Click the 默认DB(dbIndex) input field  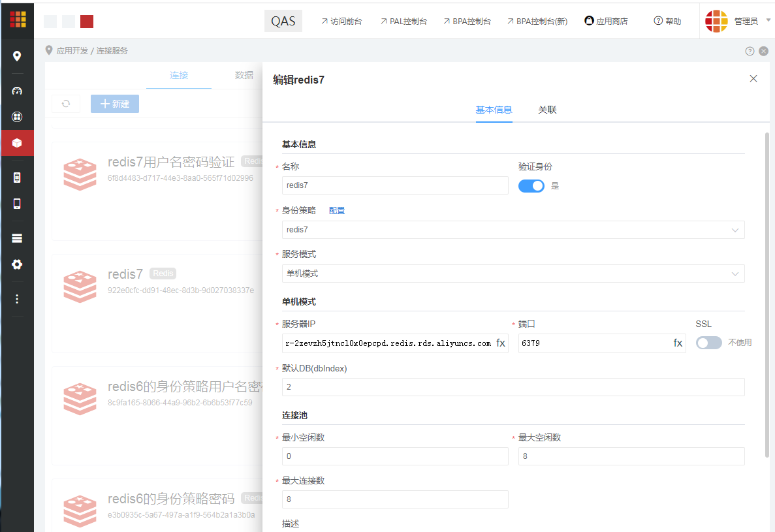513,387
